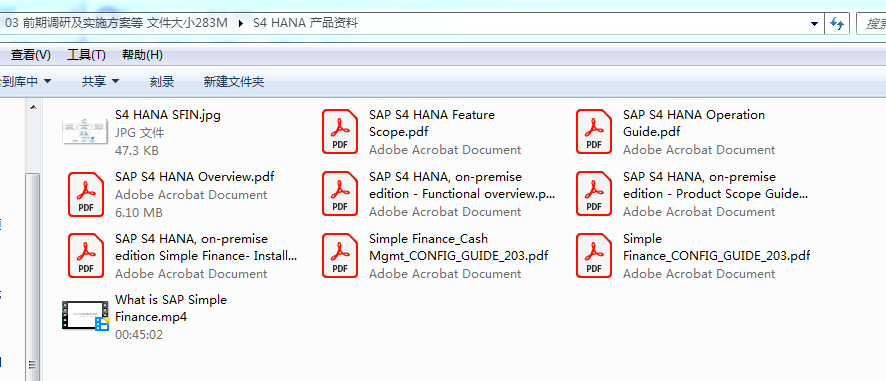Click the 6.10 MB file size text
This screenshot has width=886, height=381.
[x=138, y=213]
